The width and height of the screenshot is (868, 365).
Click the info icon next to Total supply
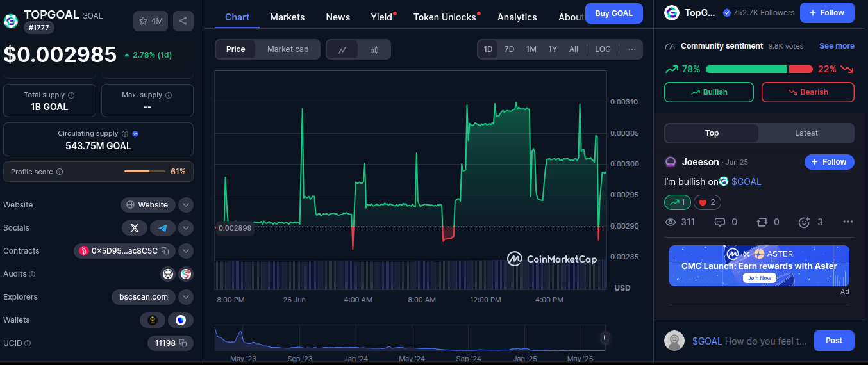(x=71, y=95)
